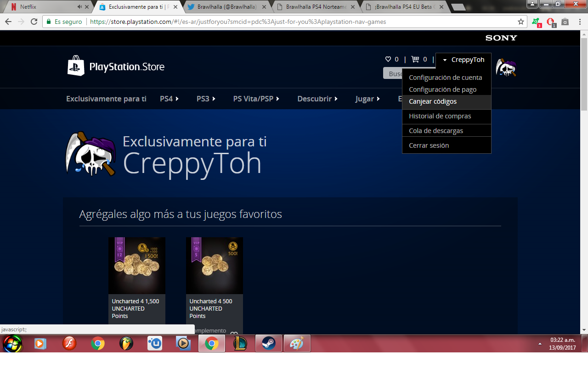Click the SONY logo
588x379 pixels.
(x=501, y=38)
